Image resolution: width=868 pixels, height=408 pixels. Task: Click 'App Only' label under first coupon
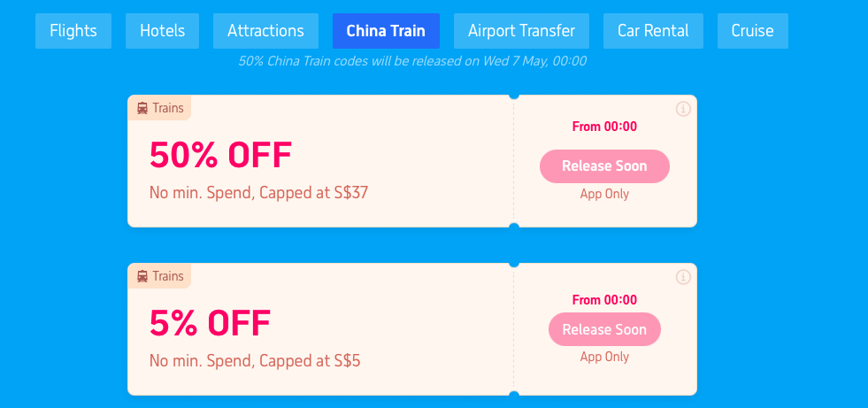click(604, 195)
